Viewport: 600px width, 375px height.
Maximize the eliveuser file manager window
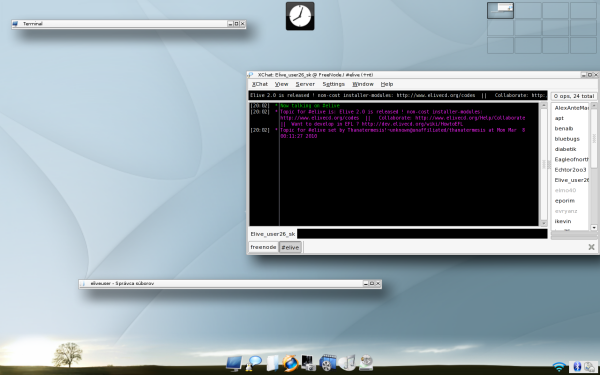(x=372, y=284)
